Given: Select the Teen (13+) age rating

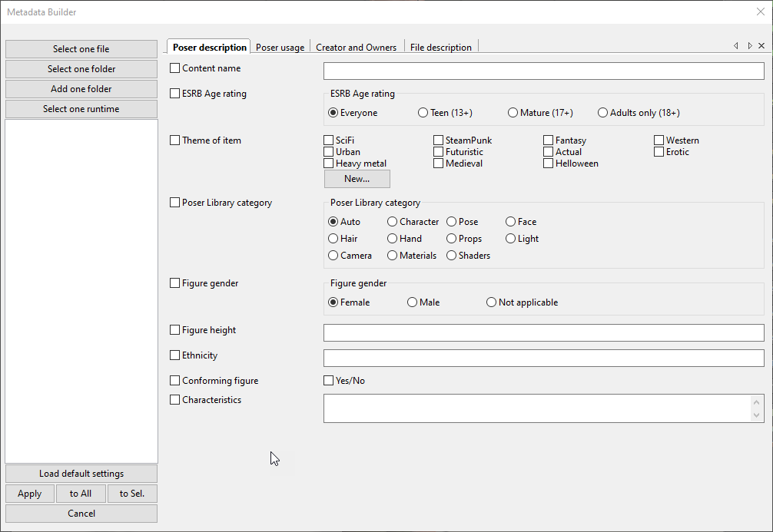Looking at the screenshot, I should click(x=423, y=113).
